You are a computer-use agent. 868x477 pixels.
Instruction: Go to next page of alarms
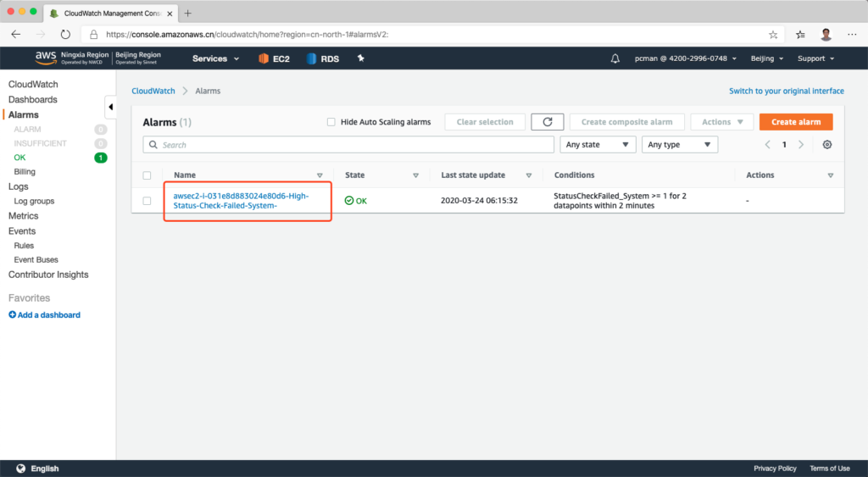coord(801,145)
